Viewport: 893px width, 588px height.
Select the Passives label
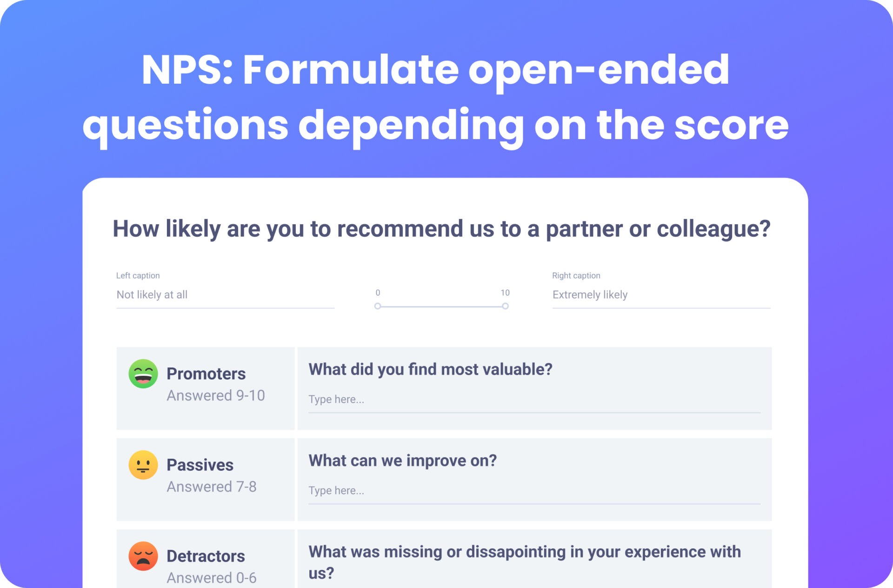[200, 465]
